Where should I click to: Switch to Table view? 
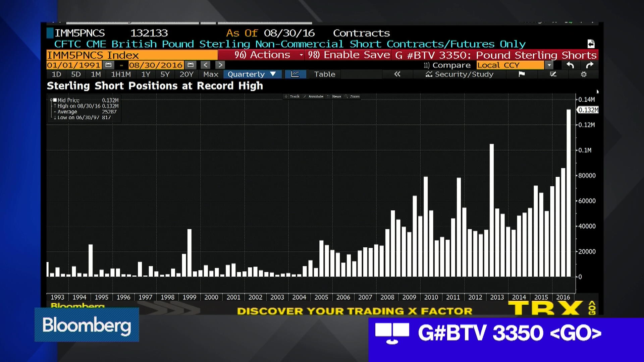(324, 74)
